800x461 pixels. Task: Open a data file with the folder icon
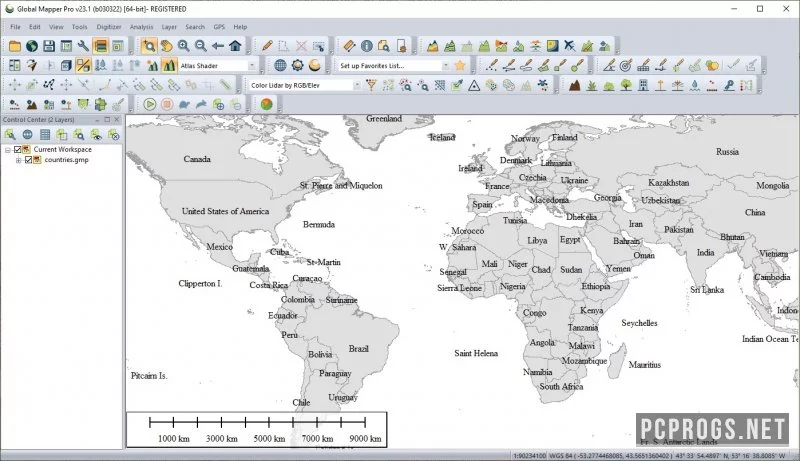pos(14,46)
